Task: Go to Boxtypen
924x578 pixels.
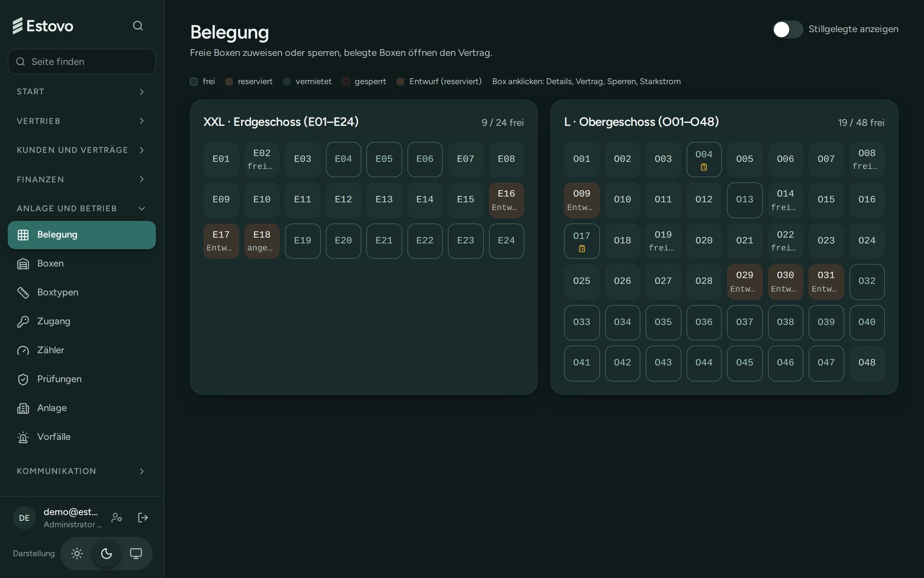Action: 82,293
